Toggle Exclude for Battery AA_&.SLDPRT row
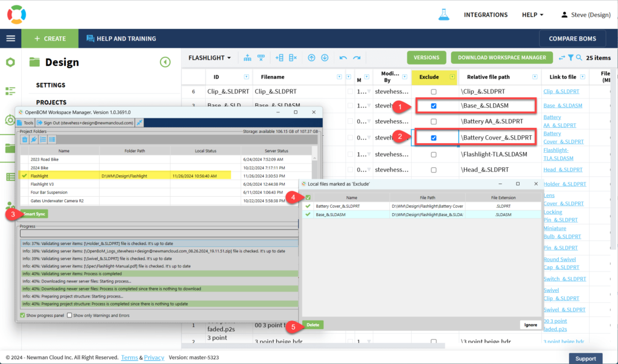 point(433,121)
